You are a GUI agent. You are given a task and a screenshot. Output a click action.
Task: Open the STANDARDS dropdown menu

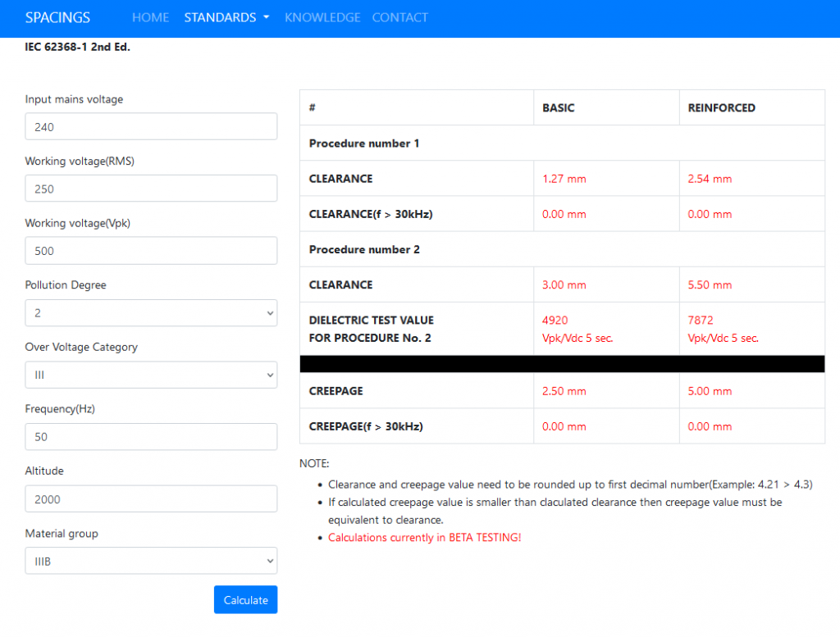[x=226, y=17]
